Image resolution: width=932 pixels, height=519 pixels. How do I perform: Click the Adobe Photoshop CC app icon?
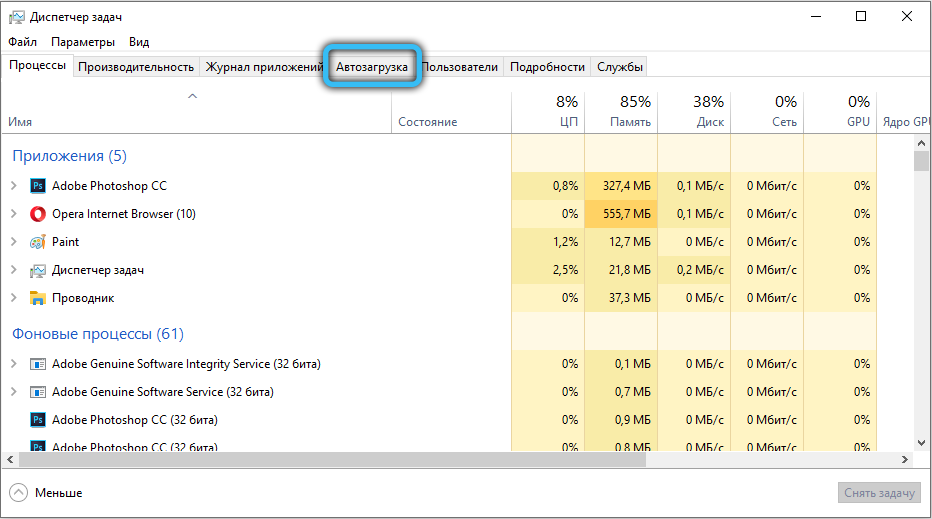coord(38,186)
